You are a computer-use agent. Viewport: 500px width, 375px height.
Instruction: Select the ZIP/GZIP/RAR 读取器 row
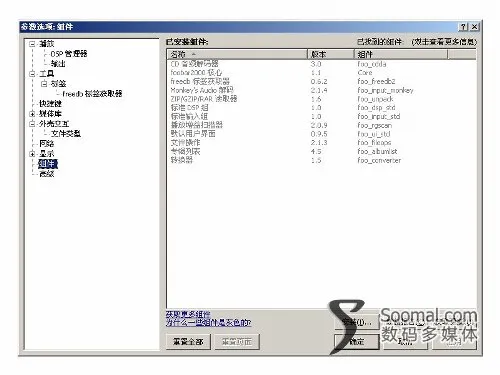321,99
